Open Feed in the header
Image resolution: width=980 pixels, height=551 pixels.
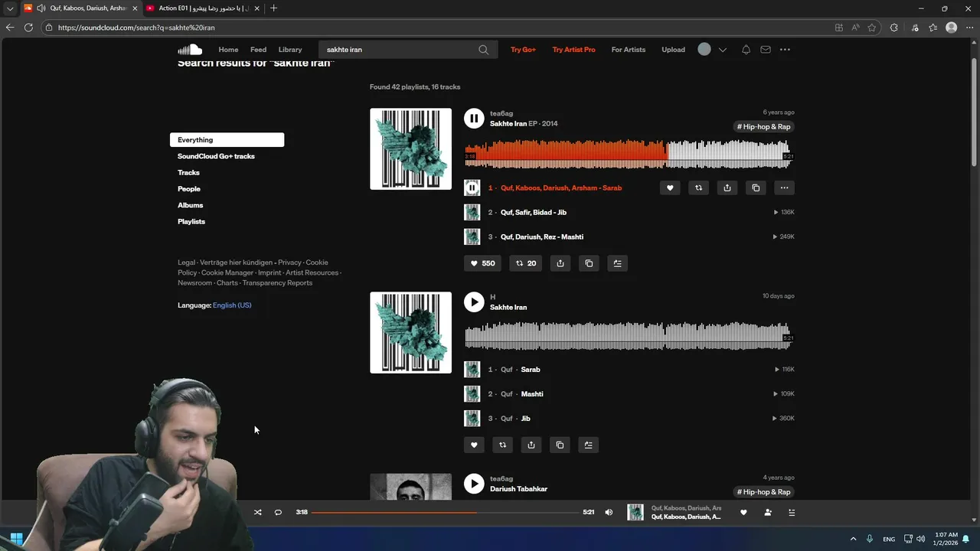pos(258,50)
